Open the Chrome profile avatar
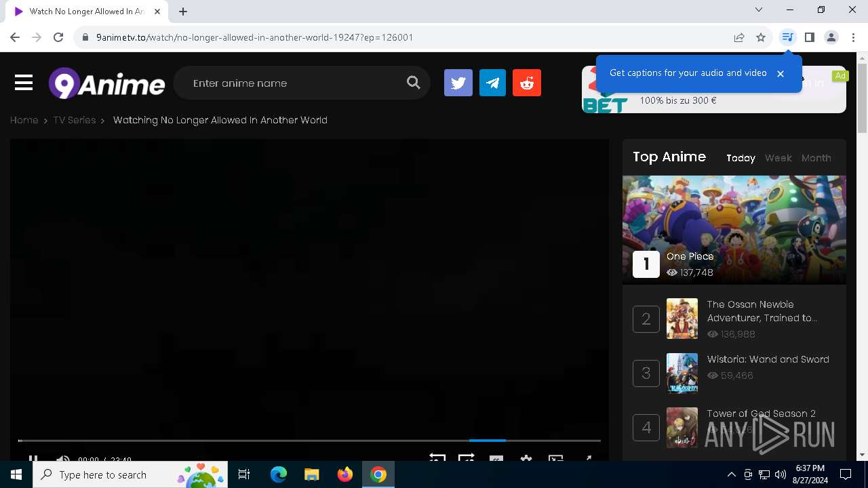The image size is (868, 488). [831, 37]
